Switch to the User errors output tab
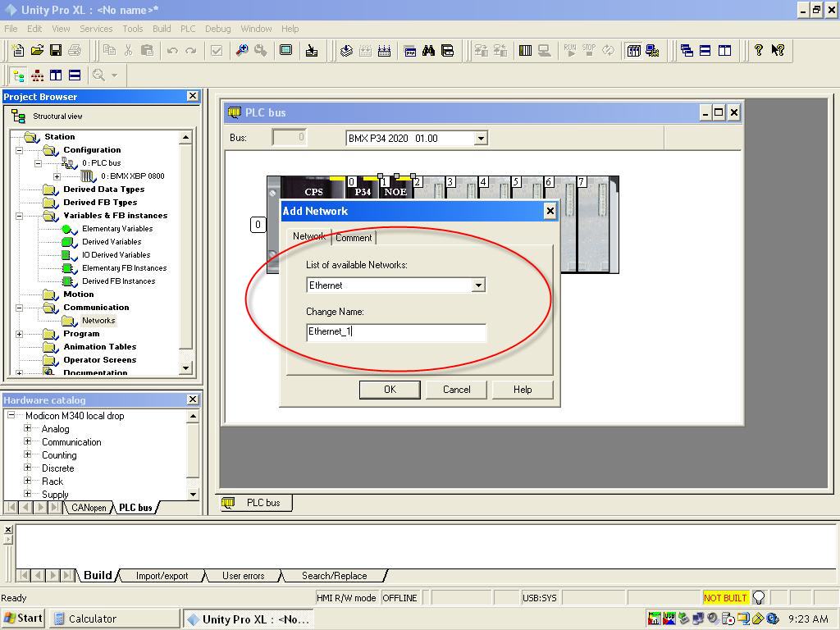Image resolution: width=840 pixels, height=630 pixels. pos(243,576)
